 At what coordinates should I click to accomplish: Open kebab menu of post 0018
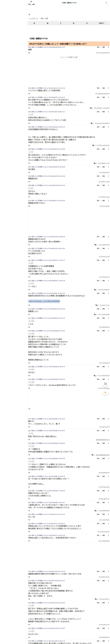tap(108, 331)
